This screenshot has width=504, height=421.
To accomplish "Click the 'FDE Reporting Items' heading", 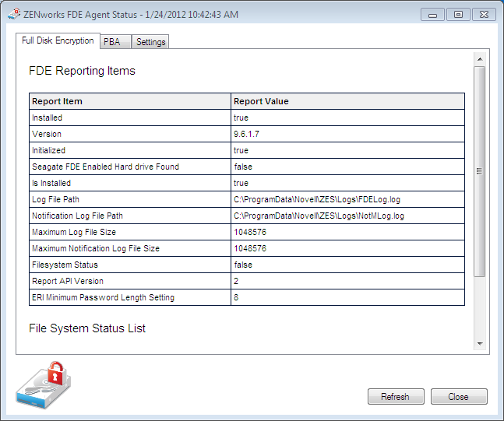I will pos(82,71).
